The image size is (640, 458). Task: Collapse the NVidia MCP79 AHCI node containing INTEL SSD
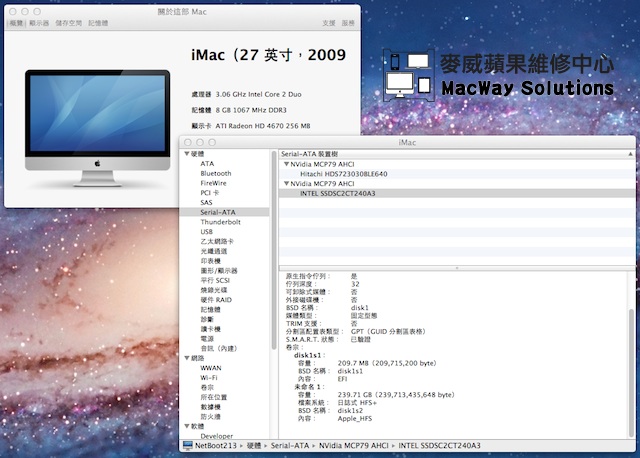pyautogui.click(x=287, y=184)
